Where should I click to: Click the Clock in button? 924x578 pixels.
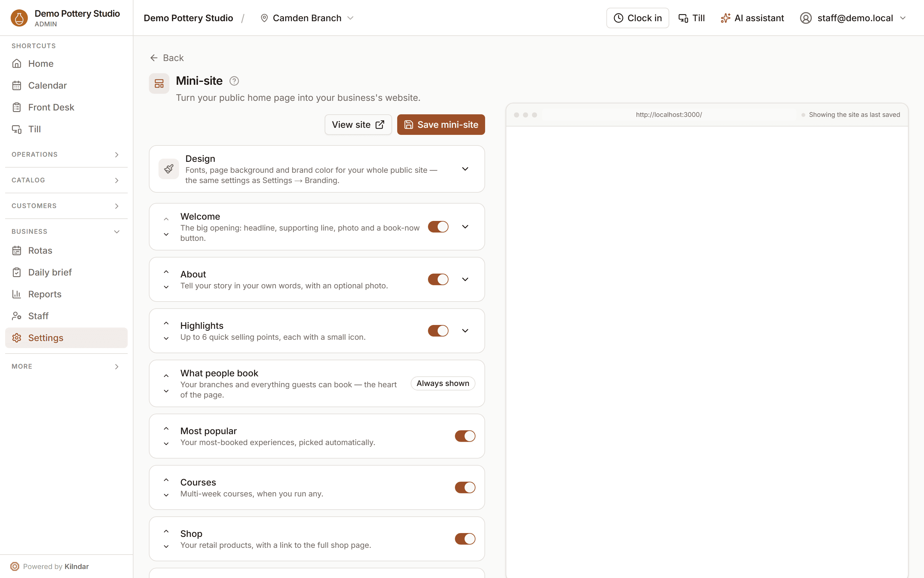637,18
